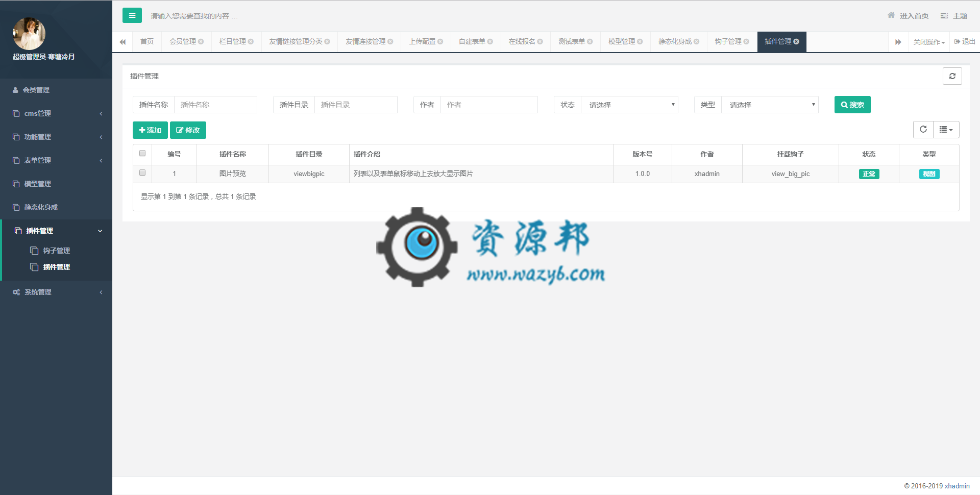Click the top search box placeholder
The image size is (980, 495).
coord(194,16)
